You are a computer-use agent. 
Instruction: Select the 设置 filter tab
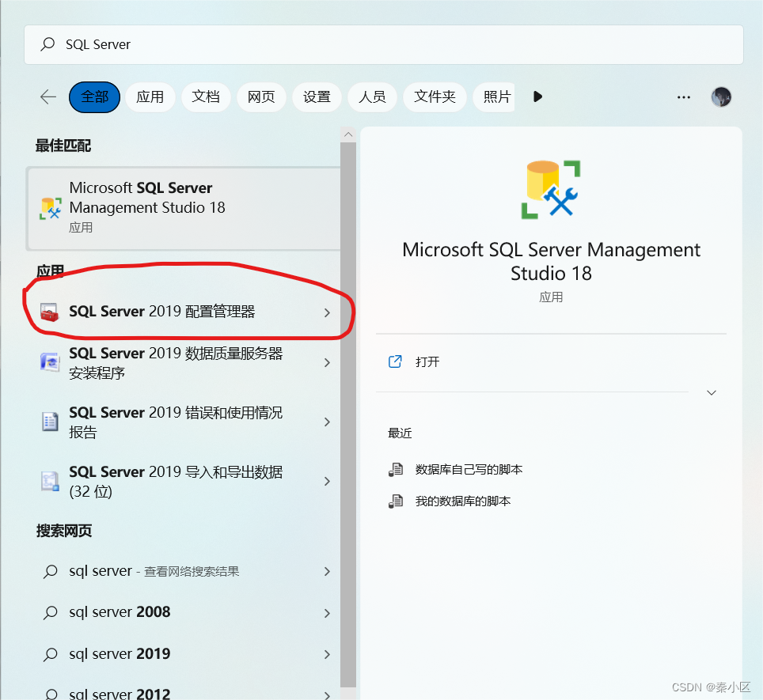[x=317, y=96]
